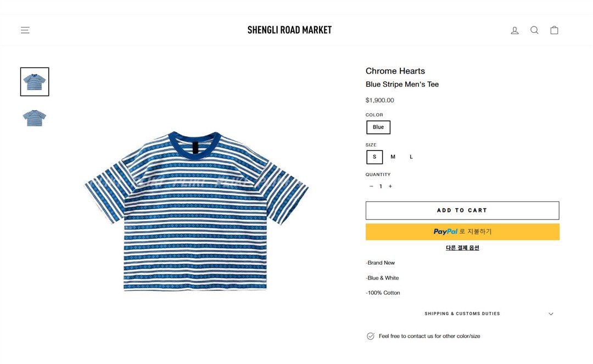The image size is (593, 364).
Task: Show the first tee thumbnail
Action: click(35, 82)
